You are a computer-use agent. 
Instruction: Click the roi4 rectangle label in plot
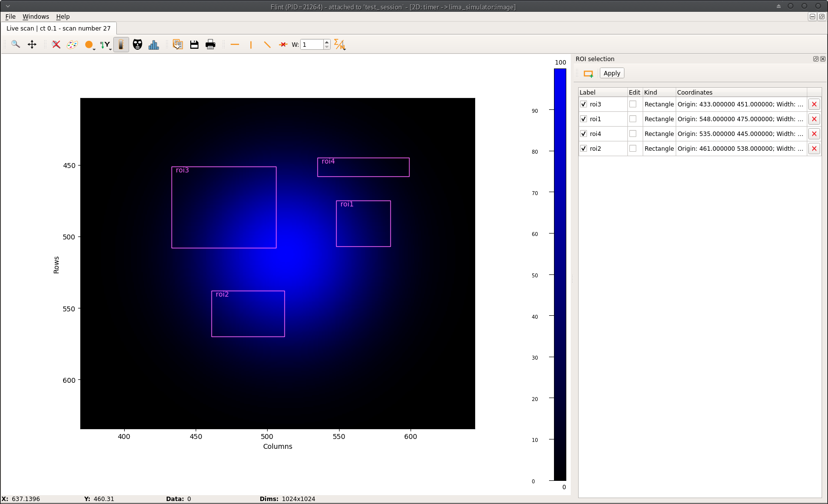(328, 162)
